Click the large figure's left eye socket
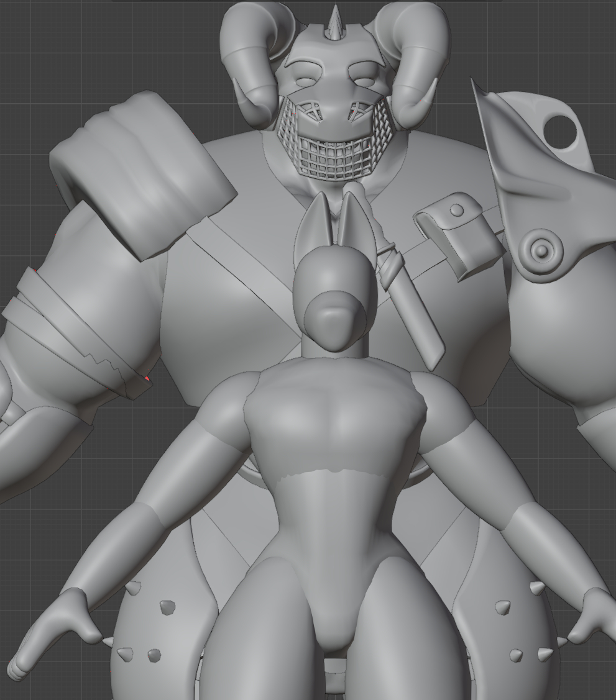The width and height of the screenshot is (616, 700). (x=306, y=81)
